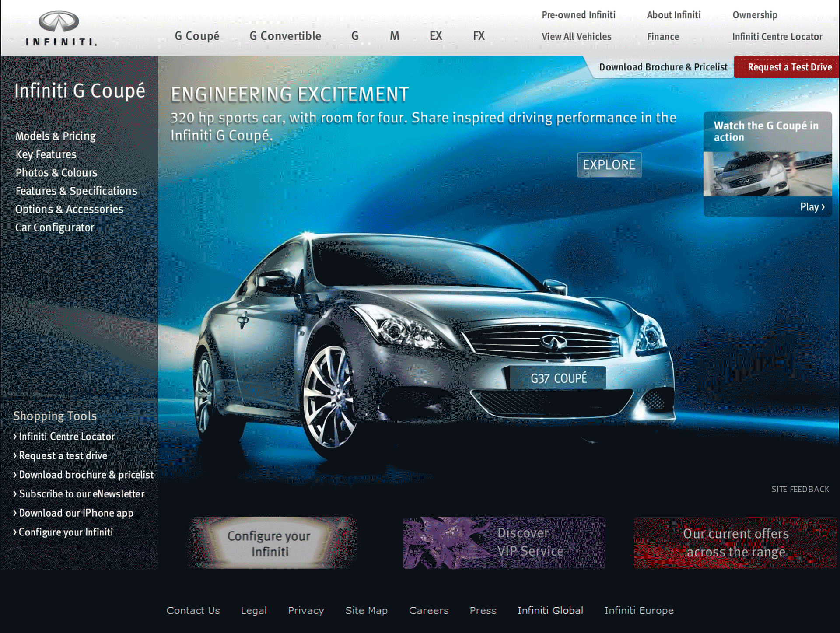Click Our current offers across the range banner

[x=735, y=542]
